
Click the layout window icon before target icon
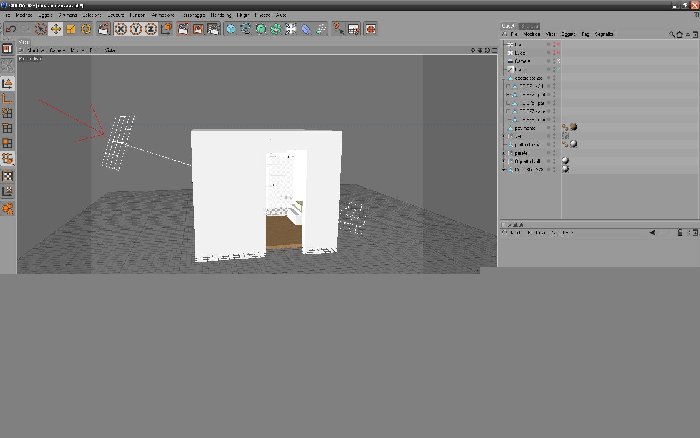click(354, 29)
